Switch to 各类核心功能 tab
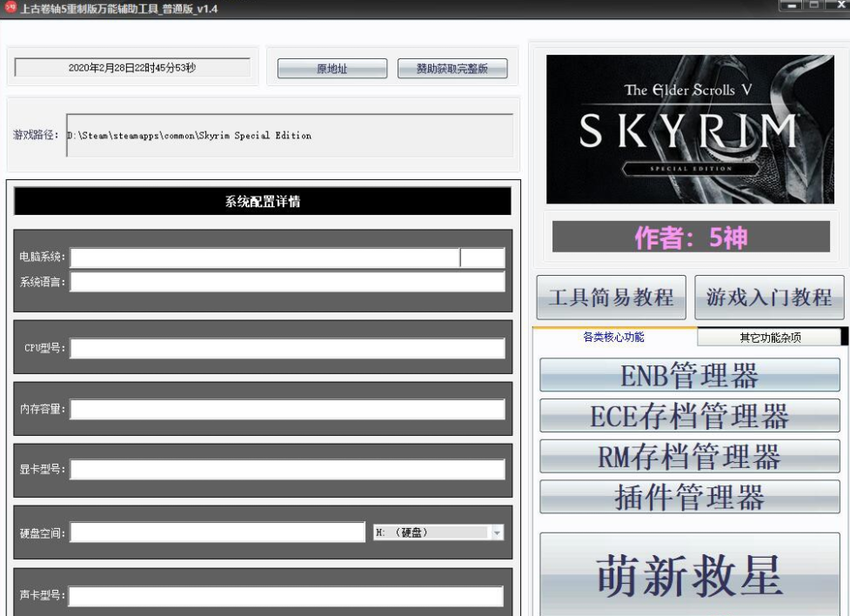This screenshot has height=616, width=850. pos(613,338)
